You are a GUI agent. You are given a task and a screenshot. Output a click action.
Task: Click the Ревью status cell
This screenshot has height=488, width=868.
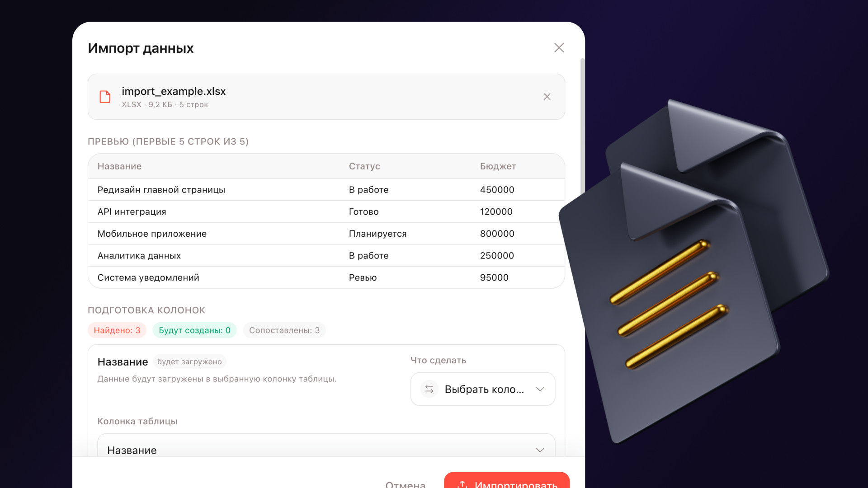[x=363, y=278]
